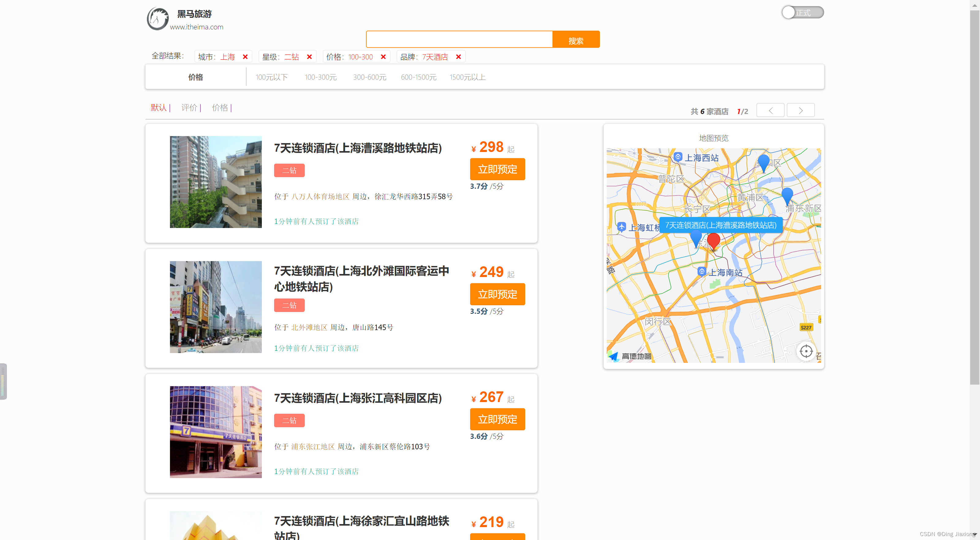Viewport: 980px width, 540px height.
Task: Click the map locate crosshair button
Action: (x=806, y=351)
